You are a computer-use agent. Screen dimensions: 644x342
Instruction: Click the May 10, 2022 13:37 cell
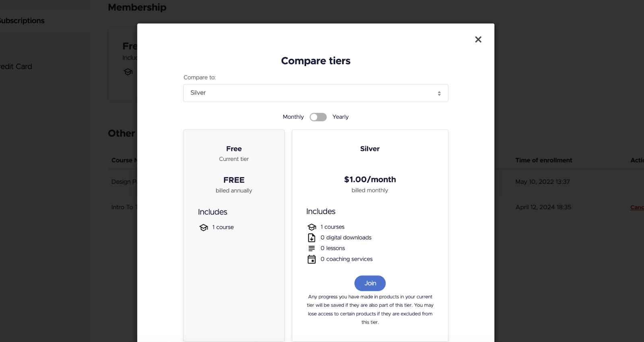[543, 182]
